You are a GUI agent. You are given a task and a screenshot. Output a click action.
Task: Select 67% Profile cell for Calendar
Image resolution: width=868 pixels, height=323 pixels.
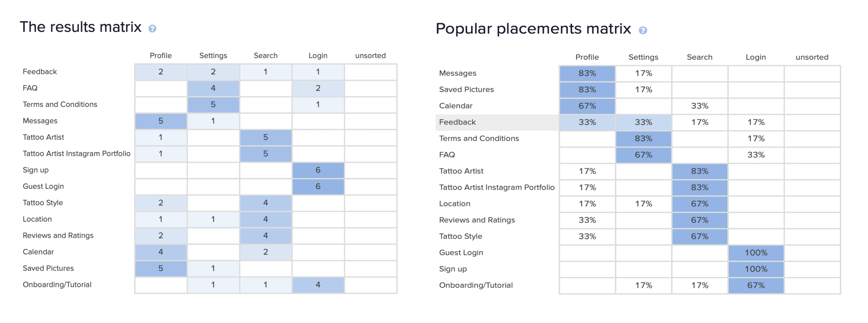(587, 106)
